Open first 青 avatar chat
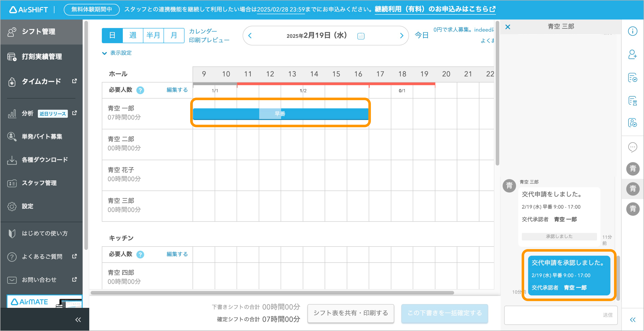The height and width of the screenshot is (331, 644). pyautogui.click(x=632, y=169)
